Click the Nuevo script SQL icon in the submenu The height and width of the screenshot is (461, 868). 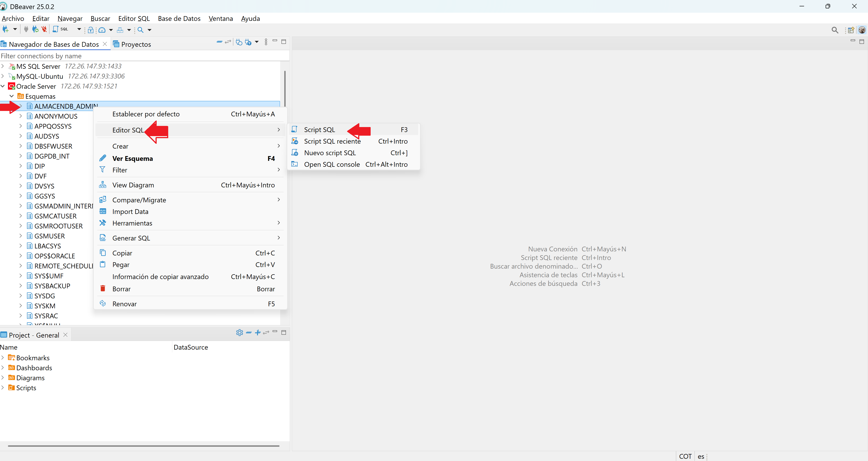295,152
